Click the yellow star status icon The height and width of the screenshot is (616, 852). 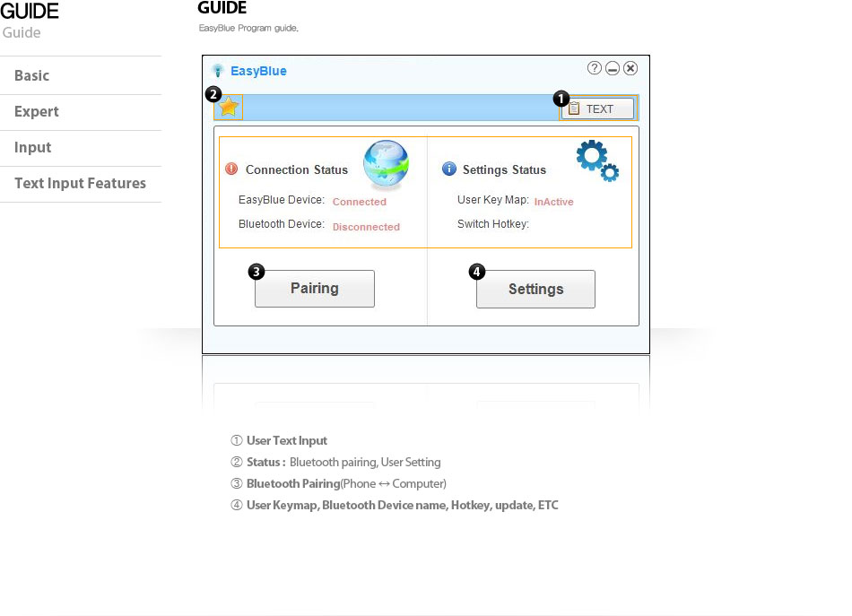pos(229,107)
